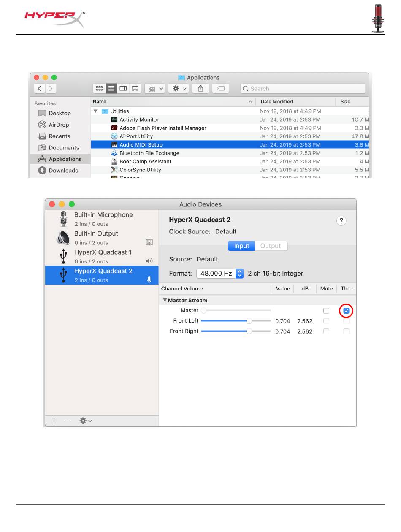Switch Finder to list view
401x532 pixels.
click(111, 88)
